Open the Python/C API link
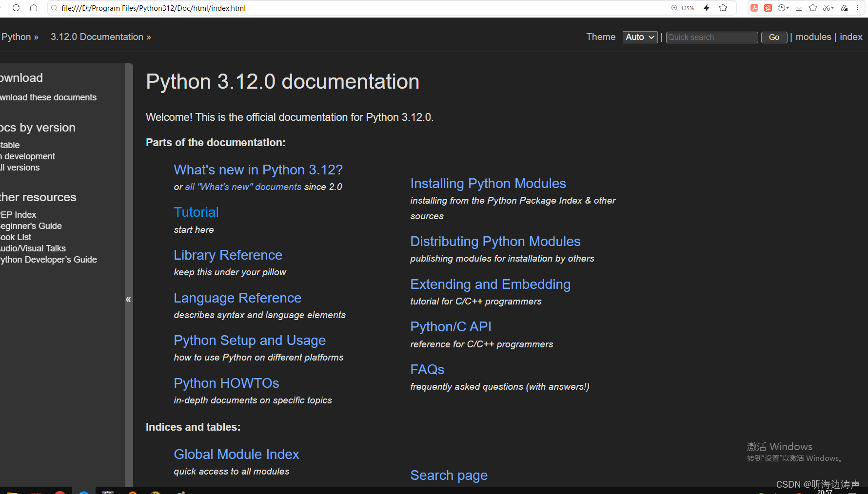The width and height of the screenshot is (868, 494). pos(451,327)
